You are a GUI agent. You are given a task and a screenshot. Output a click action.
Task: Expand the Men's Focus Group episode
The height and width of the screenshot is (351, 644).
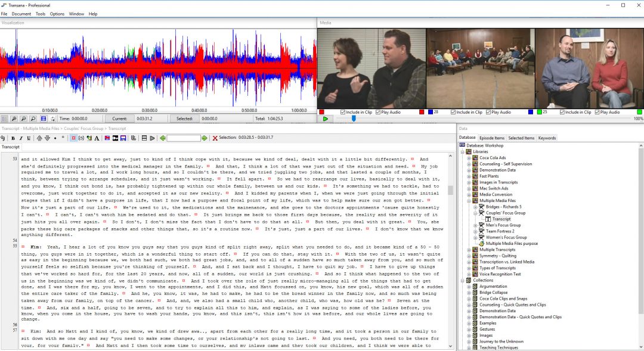[x=475, y=225]
